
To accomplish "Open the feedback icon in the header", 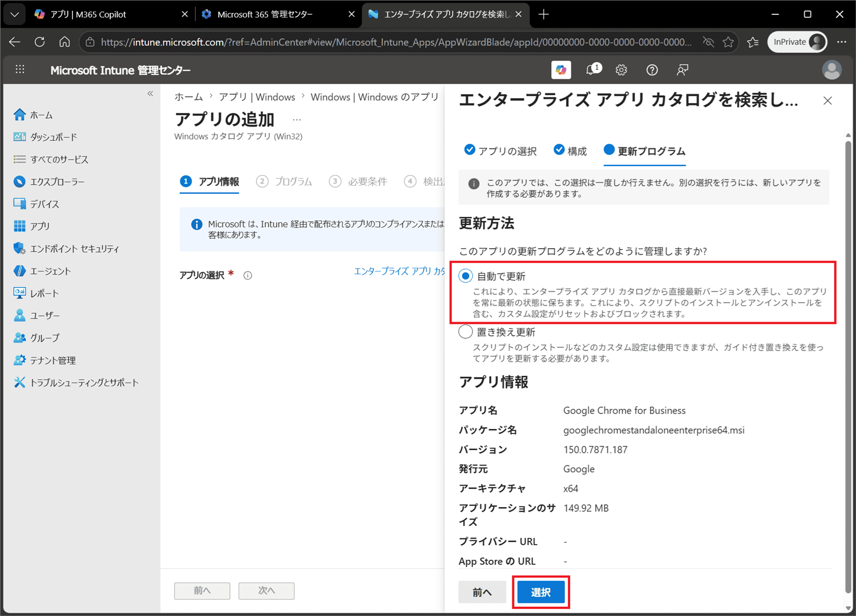I will click(683, 70).
